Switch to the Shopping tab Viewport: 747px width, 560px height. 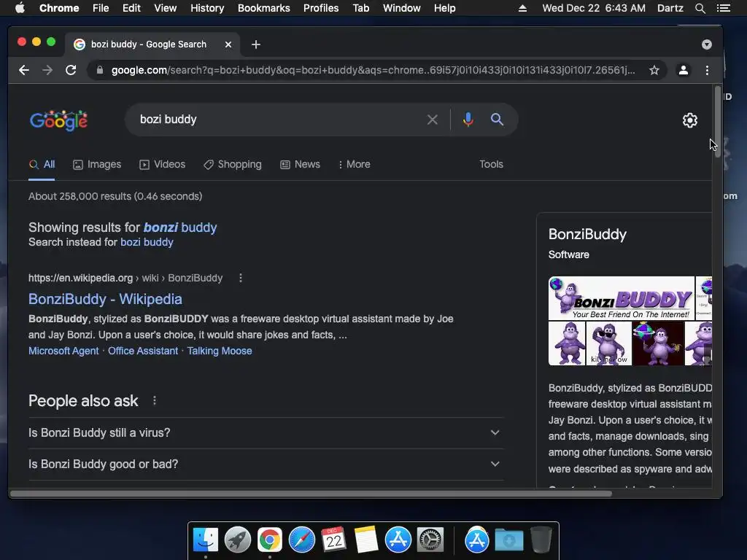(x=233, y=164)
